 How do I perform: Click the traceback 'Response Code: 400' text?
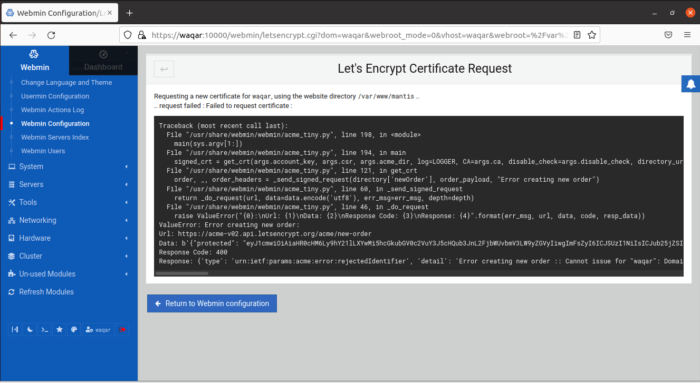(x=193, y=252)
